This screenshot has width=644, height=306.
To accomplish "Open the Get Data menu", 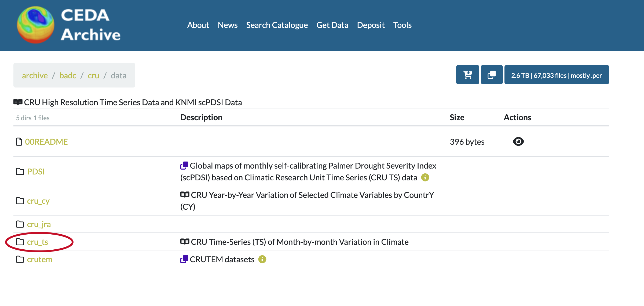I will (332, 25).
